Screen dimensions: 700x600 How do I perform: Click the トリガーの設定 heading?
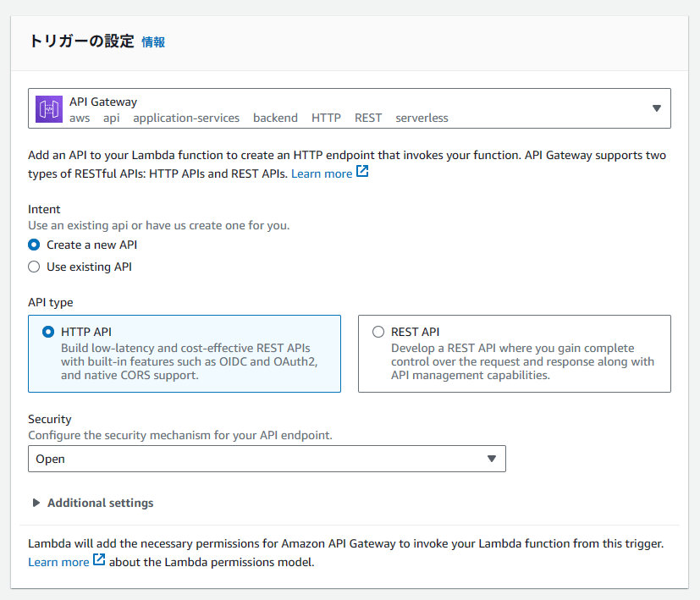pyautogui.click(x=81, y=41)
